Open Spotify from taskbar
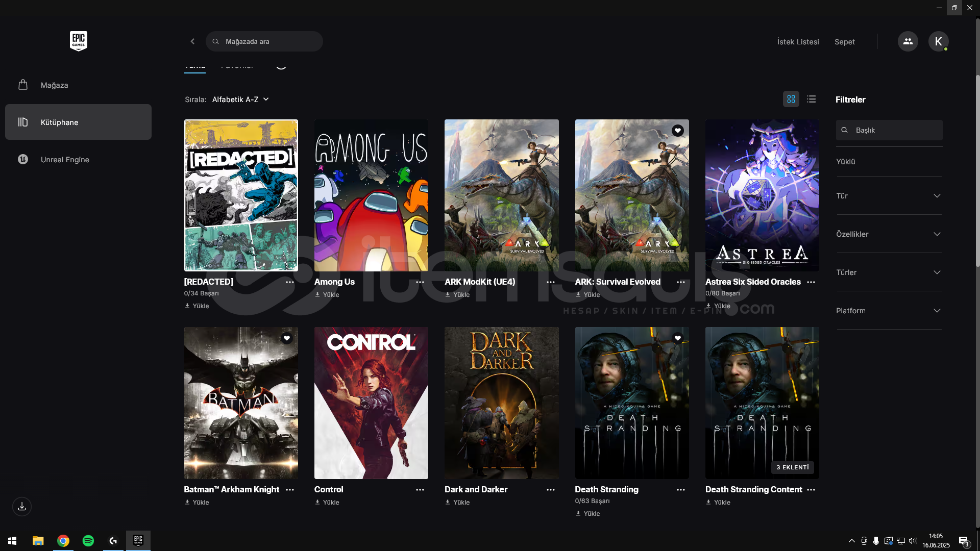980x551 pixels. click(x=88, y=540)
